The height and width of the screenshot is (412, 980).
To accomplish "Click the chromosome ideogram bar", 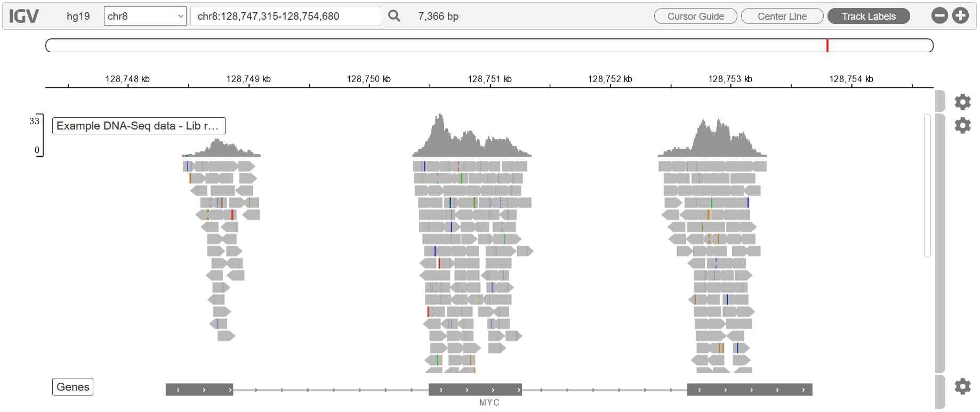I will pyautogui.click(x=489, y=45).
